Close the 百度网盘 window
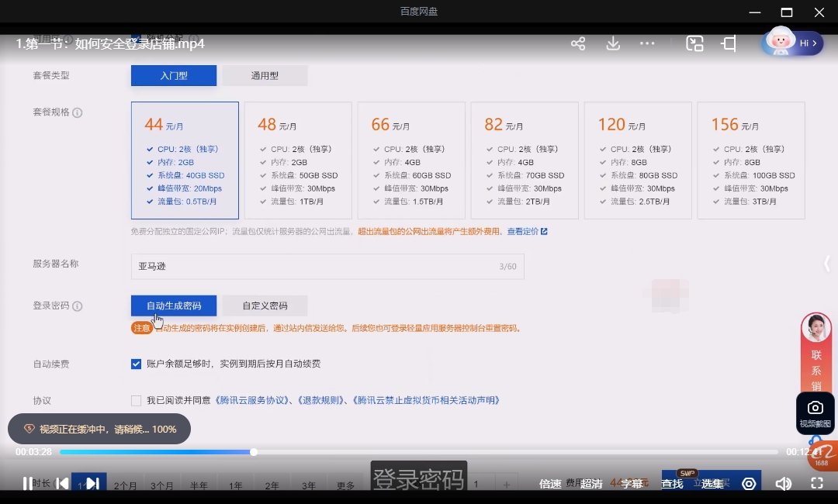The height and width of the screenshot is (504, 838). point(819,12)
